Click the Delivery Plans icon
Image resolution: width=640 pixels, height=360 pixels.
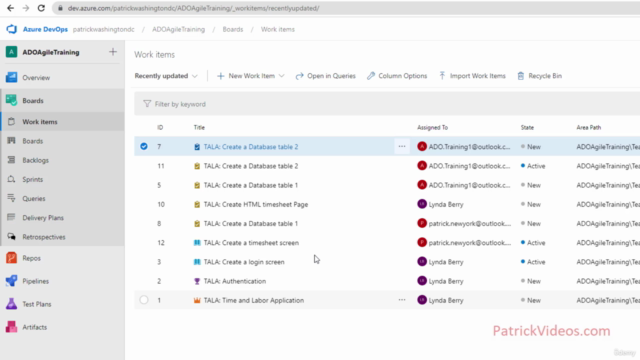[x=11, y=218]
